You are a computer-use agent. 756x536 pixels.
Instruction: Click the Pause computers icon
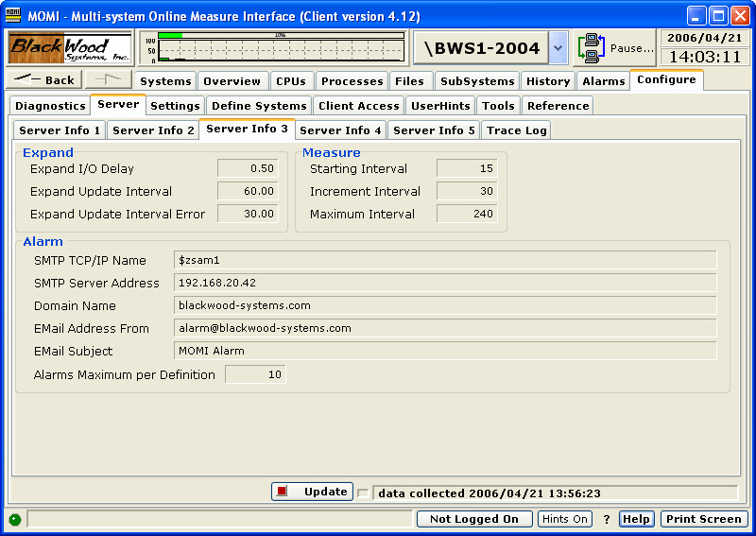coord(593,47)
